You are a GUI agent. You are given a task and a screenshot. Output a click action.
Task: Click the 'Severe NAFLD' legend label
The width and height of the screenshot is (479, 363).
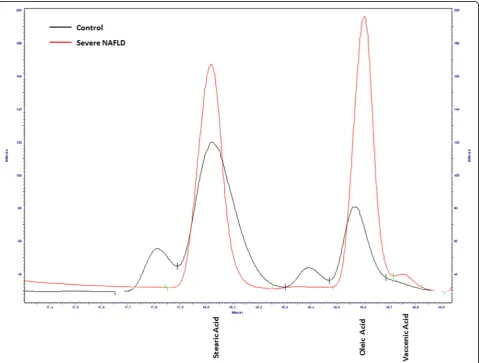(x=101, y=43)
